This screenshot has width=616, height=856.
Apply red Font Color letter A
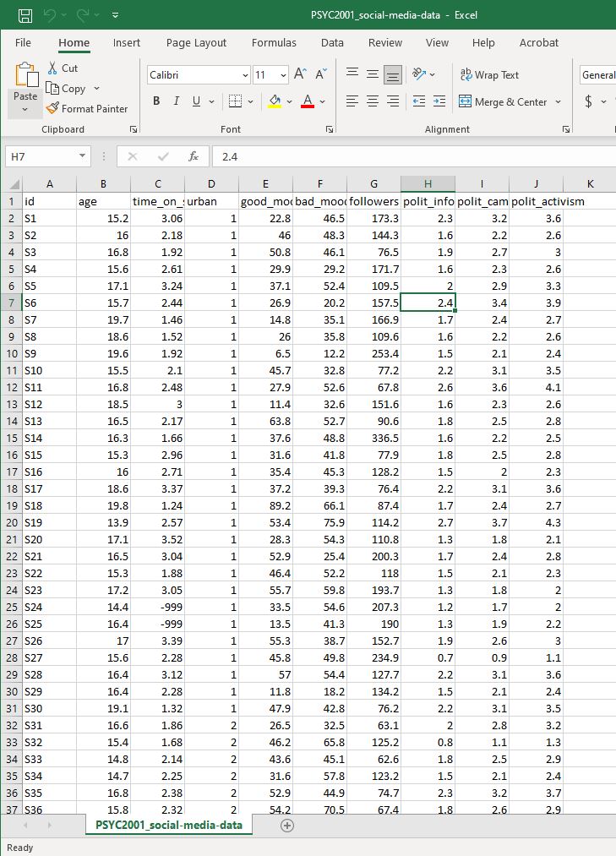(x=308, y=101)
